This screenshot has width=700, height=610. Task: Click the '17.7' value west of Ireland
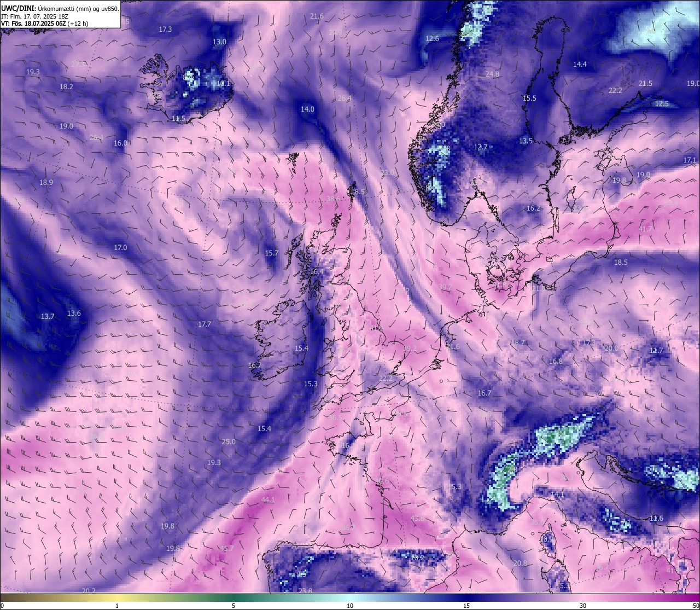click(x=204, y=324)
